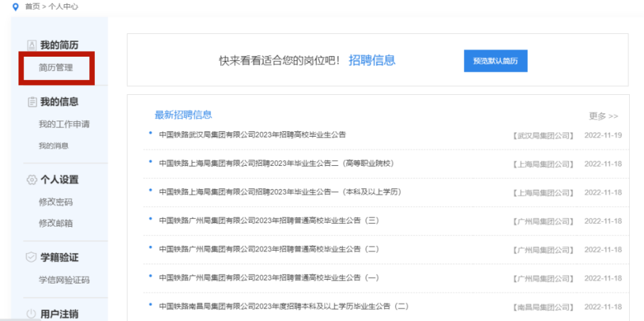644x321 pixels.
Task: Open 简历管理 in the sidebar
Action: pos(56,68)
